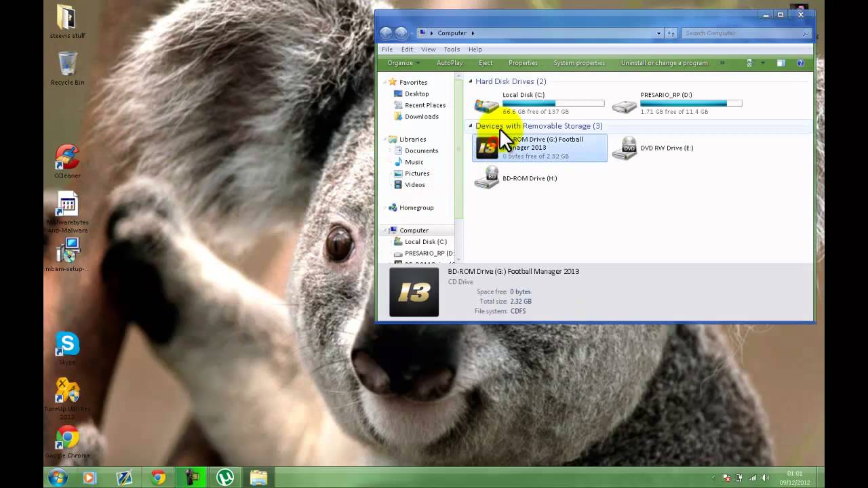This screenshot has height=488, width=868.
Task: Open address bar history dropdown
Action: [658, 33]
